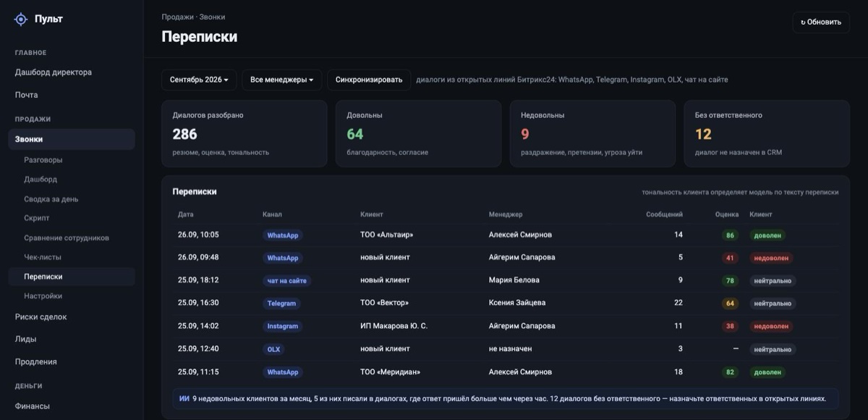The width and height of the screenshot is (868, 420).
Task: Click manager Мария Белова
Action: click(514, 280)
